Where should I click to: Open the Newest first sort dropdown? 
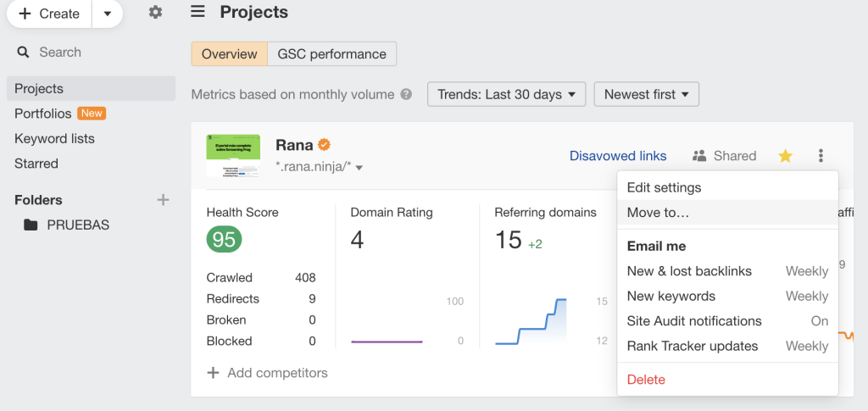646,95
